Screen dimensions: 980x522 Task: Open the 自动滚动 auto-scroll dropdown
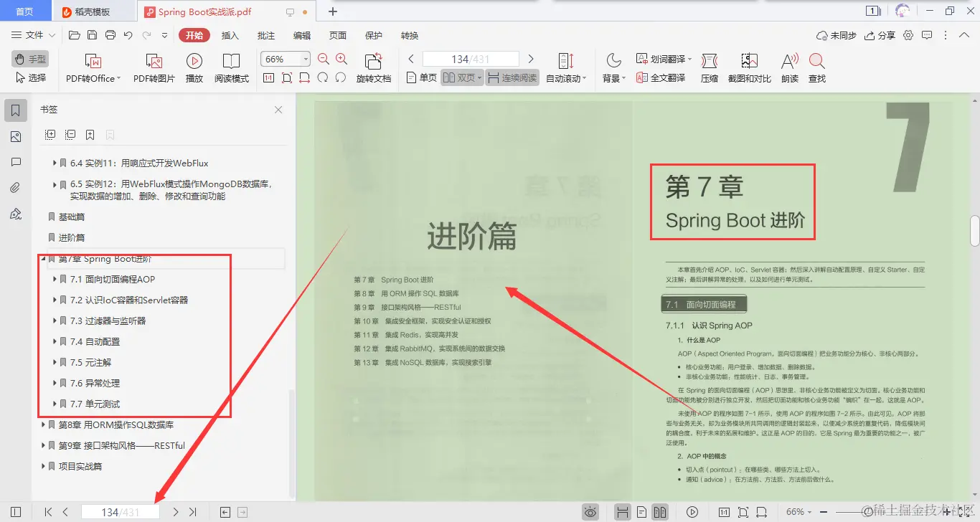(566, 79)
